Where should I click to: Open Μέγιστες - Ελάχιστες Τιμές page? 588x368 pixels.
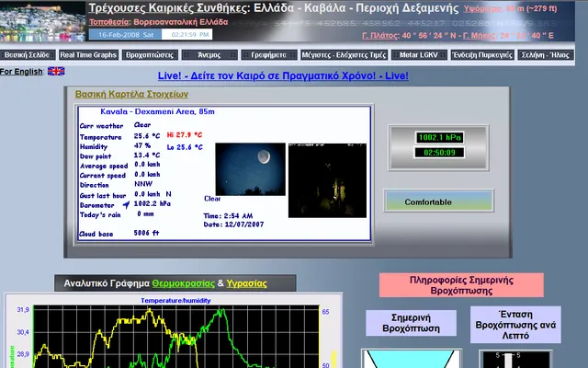point(344,55)
